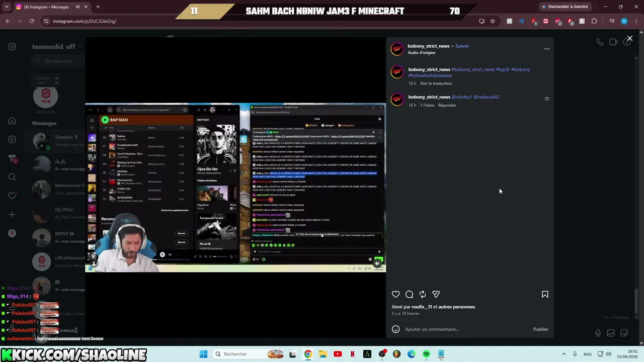
Task: Record a voice message with the microphone
Action: point(598,333)
